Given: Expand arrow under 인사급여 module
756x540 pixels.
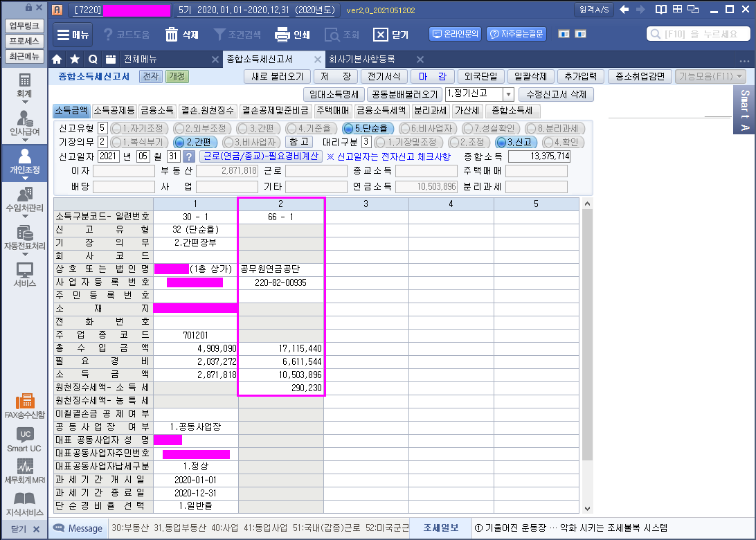Looking at the screenshot, I should coord(25,141).
